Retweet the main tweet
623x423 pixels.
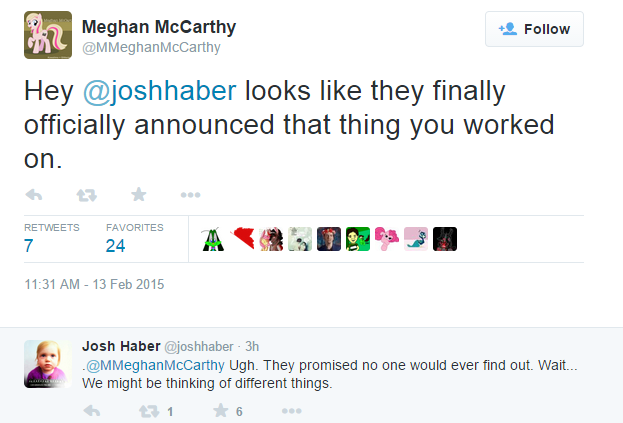(87, 194)
